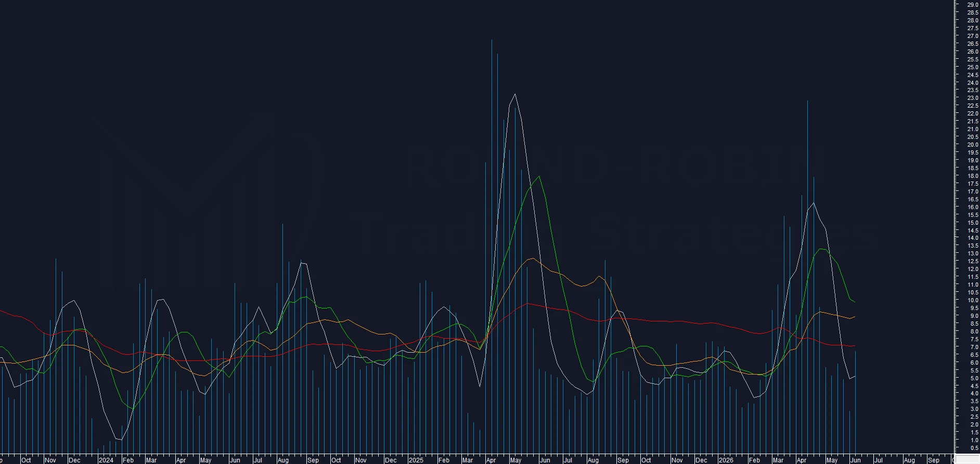
Task: Click the gray corner box below price scale
Action: point(968,460)
